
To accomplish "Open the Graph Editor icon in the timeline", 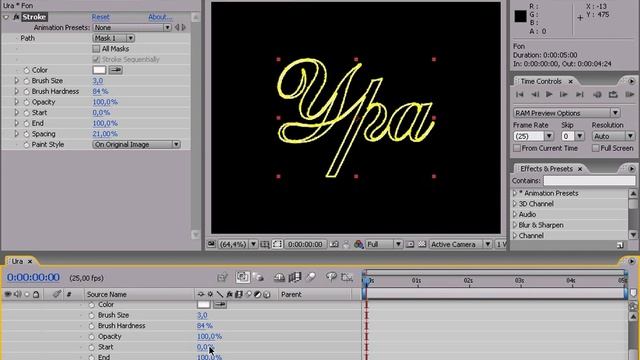I will (347, 278).
